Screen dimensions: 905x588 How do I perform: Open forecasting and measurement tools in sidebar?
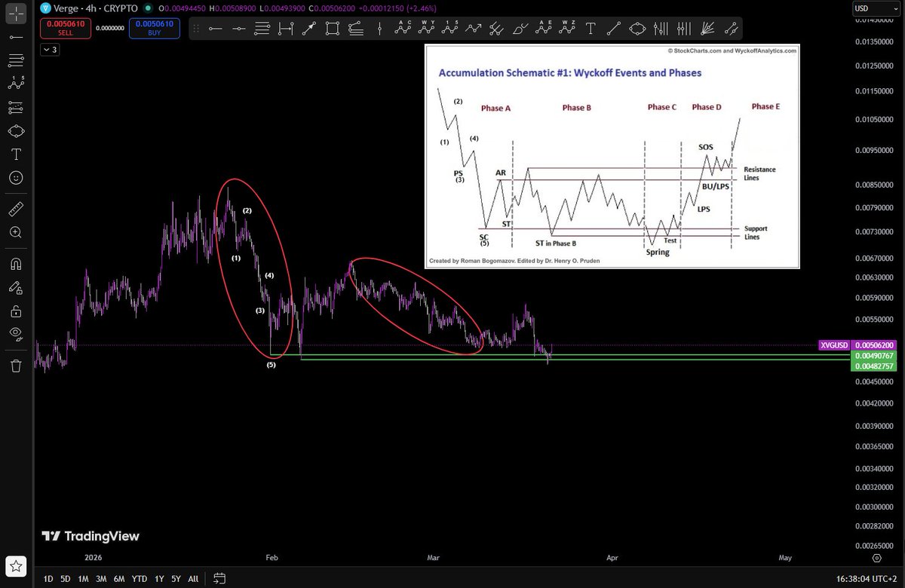point(15,106)
